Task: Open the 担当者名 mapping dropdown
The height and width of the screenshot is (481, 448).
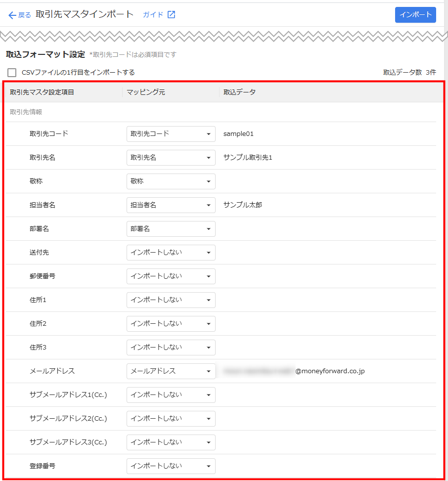Action: pyautogui.click(x=171, y=205)
